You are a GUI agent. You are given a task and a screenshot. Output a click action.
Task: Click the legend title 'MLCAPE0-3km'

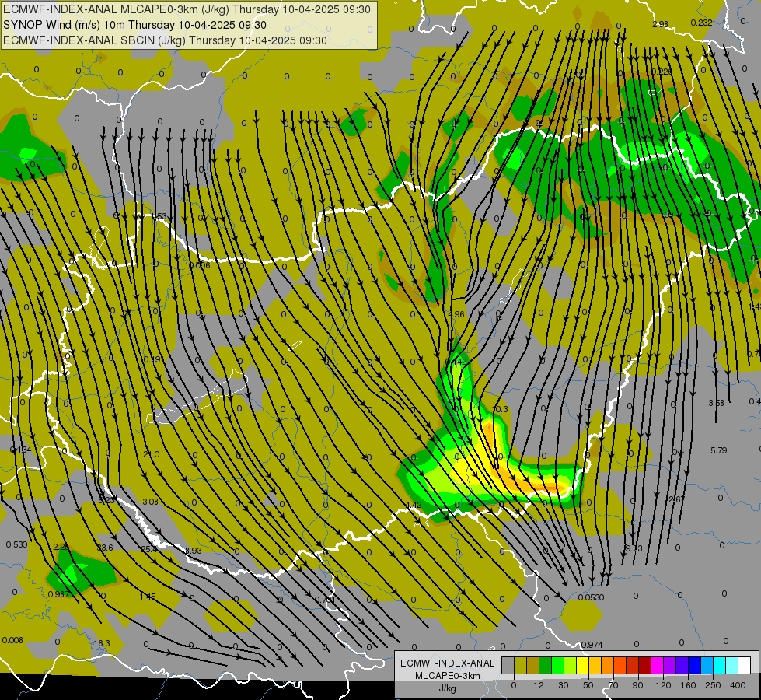coord(447,676)
